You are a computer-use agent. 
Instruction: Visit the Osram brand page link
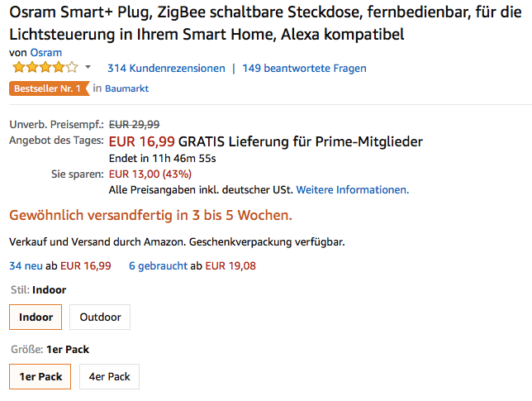[45, 52]
